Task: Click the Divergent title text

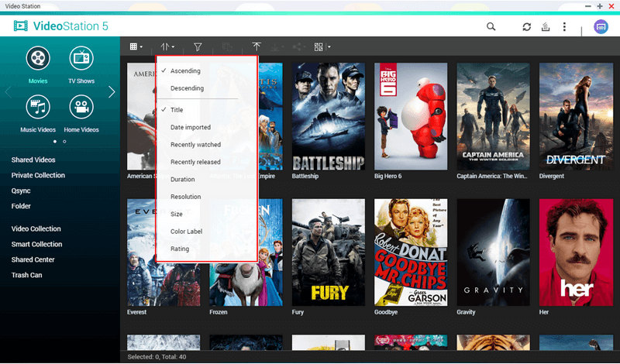Action: pos(552,176)
